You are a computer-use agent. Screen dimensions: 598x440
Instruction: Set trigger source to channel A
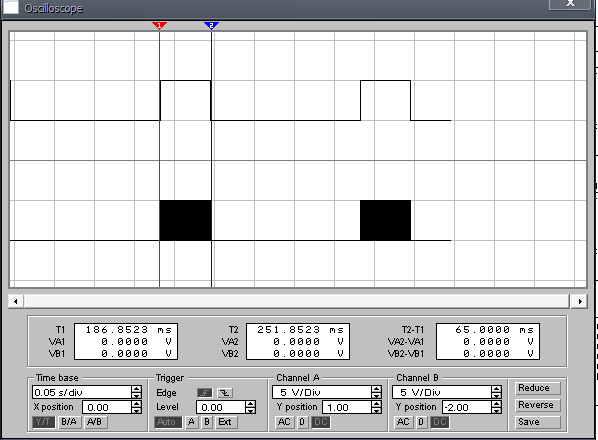point(191,422)
